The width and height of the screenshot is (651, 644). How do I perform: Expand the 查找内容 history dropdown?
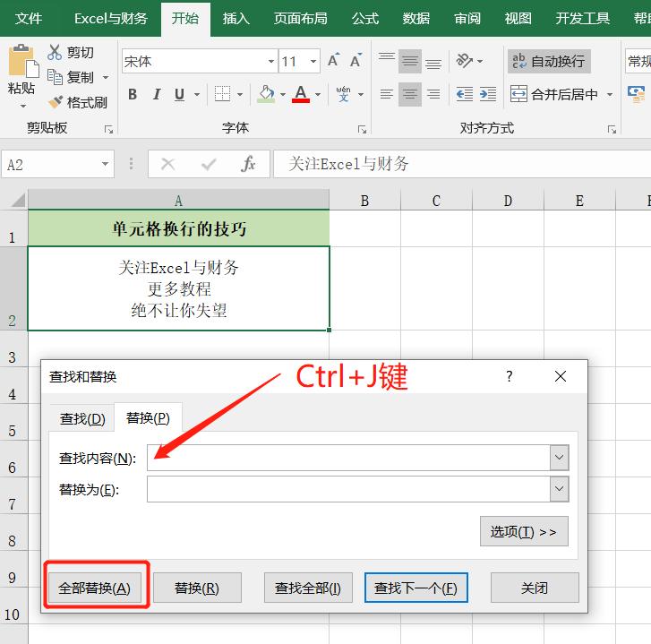pos(559,457)
